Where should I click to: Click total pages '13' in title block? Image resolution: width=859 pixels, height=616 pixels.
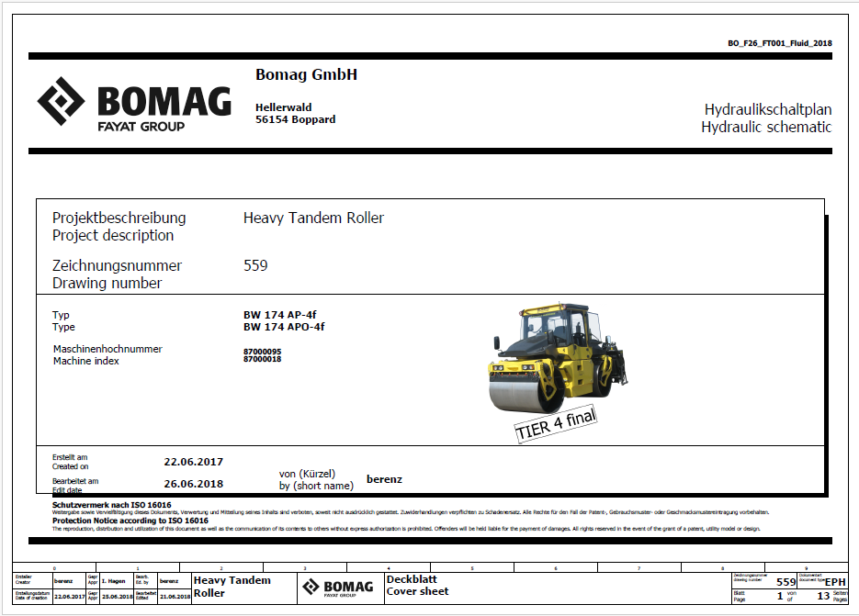coord(823,597)
